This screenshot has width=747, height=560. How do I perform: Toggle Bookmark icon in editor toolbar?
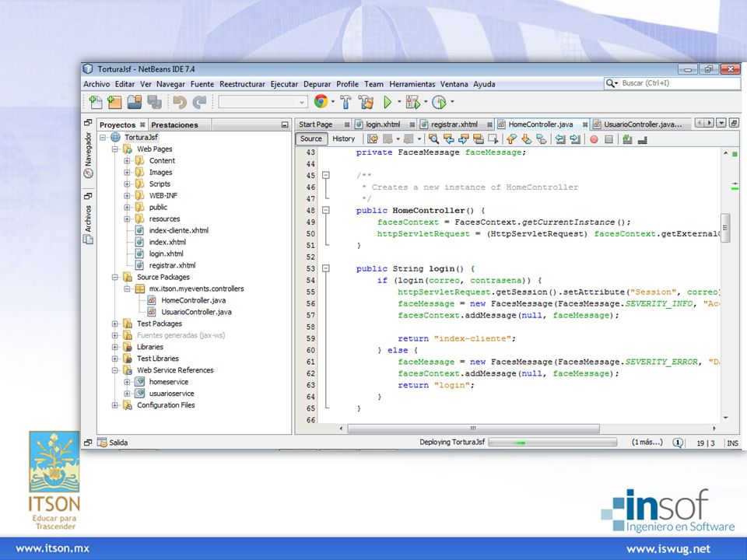(x=542, y=139)
